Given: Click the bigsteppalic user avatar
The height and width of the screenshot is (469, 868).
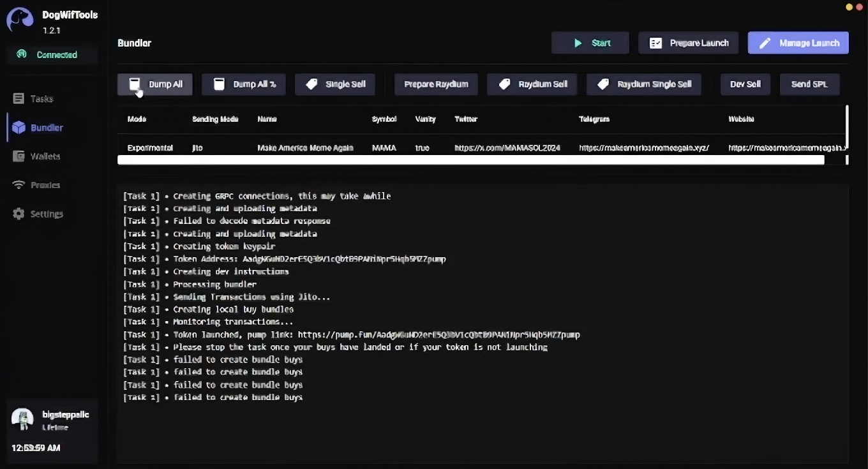Looking at the screenshot, I should 22,419.
